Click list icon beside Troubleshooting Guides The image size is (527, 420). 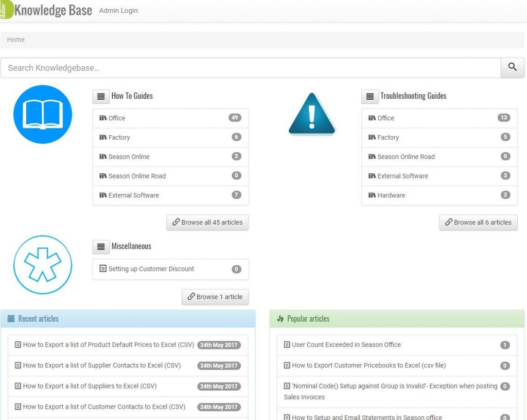(x=370, y=96)
